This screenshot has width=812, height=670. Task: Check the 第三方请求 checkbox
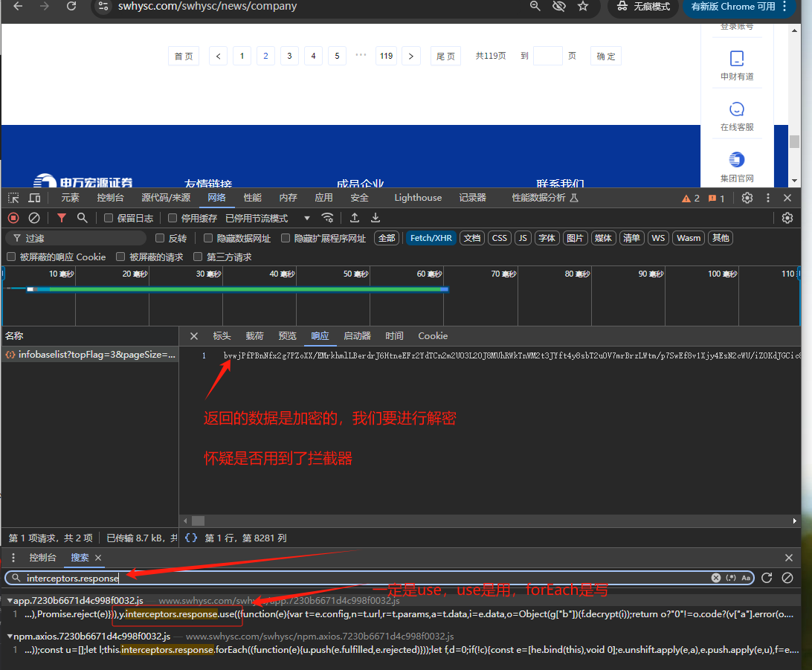pyautogui.click(x=197, y=257)
